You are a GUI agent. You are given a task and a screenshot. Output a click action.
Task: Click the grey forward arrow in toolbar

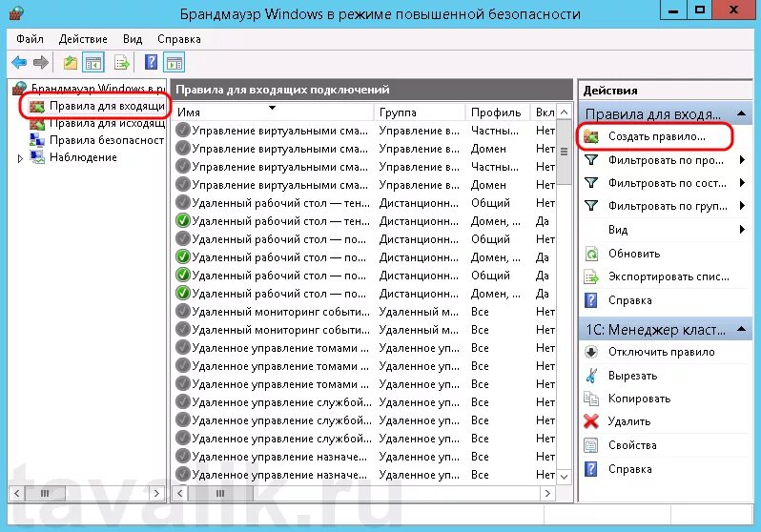pos(41,62)
